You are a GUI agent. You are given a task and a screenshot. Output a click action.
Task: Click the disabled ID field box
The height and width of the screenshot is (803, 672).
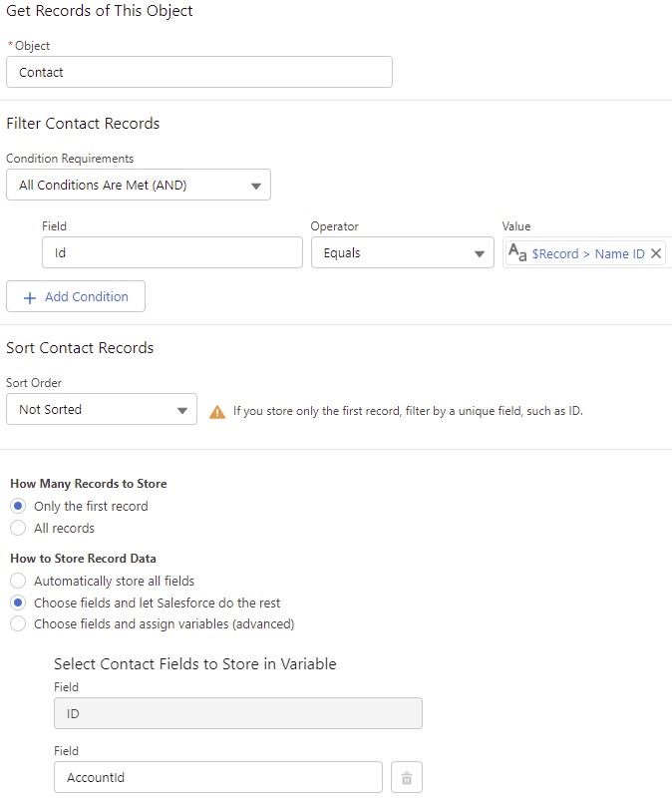point(237,713)
